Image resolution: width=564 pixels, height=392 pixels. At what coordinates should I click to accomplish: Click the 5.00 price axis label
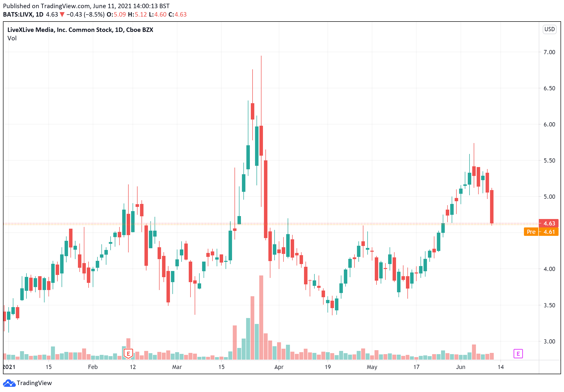point(549,197)
